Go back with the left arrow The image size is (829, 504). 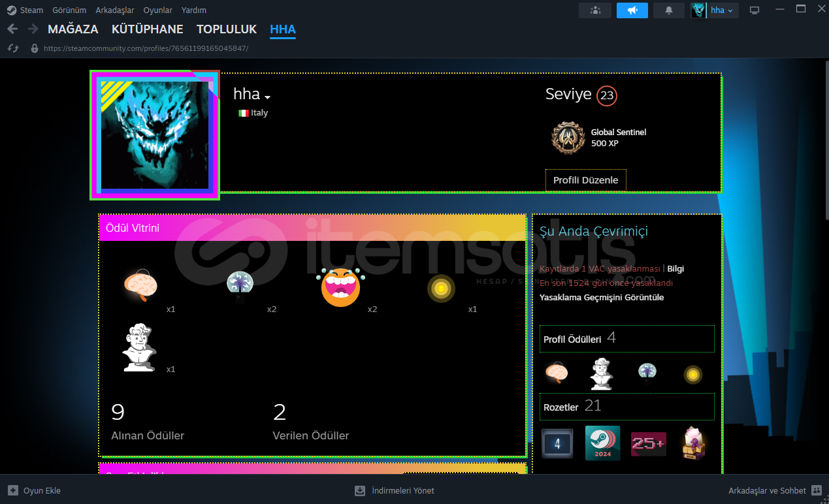12,29
